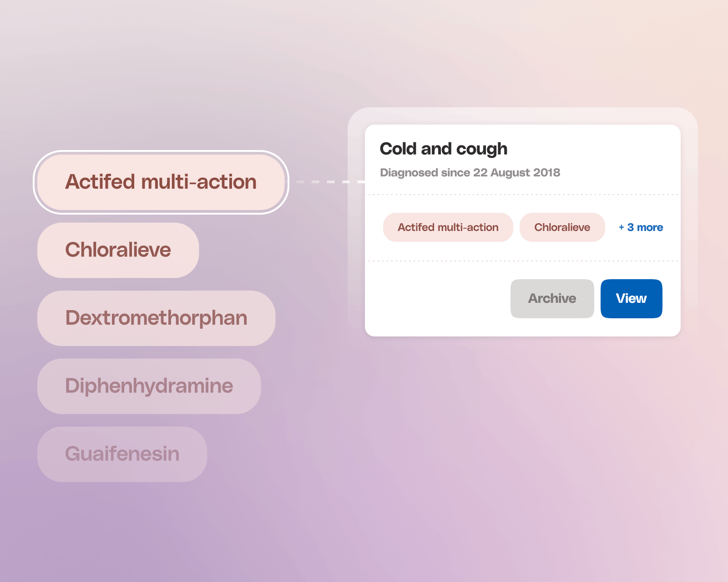Choose the Dextromethorphan medication pill
Screen dimensions: 728x582
(156, 318)
